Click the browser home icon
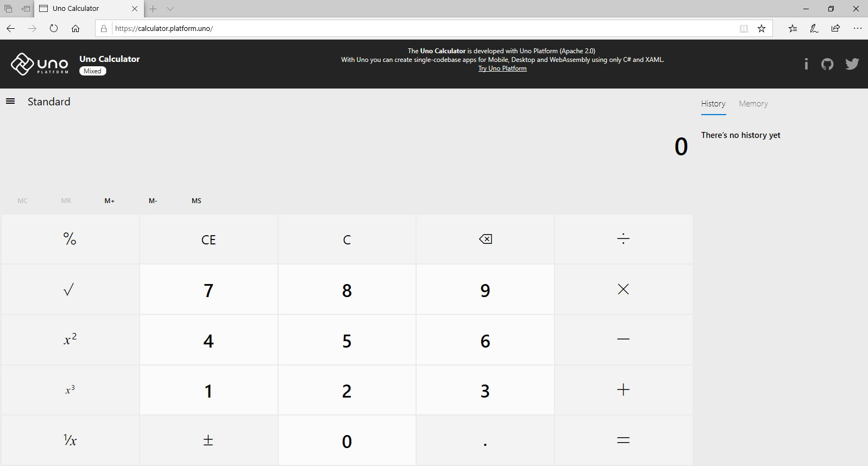This screenshot has width=868, height=466. pyautogui.click(x=76, y=28)
